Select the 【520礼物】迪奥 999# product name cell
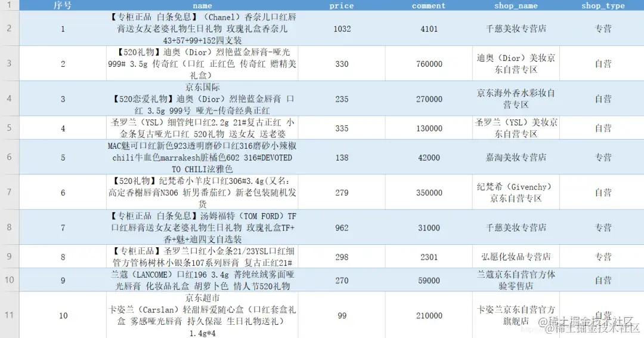 [203, 63]
